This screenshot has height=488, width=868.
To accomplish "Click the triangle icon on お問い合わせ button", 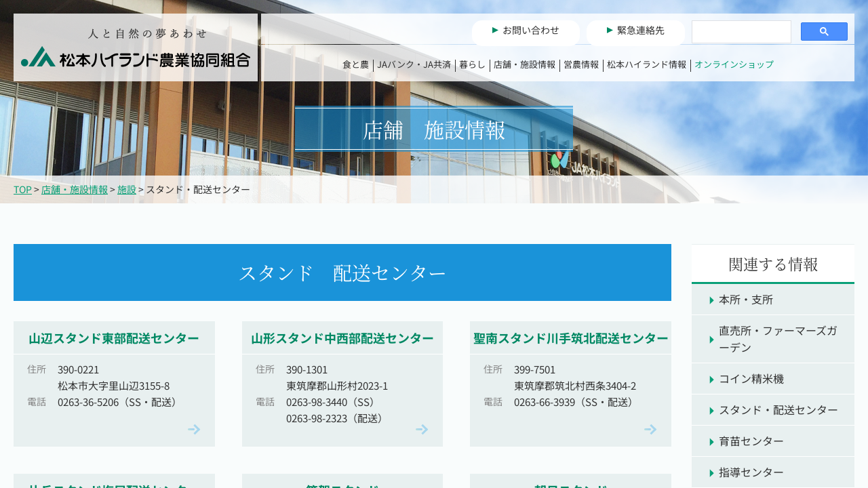I will pyautogui.click(x=494, y=30).
